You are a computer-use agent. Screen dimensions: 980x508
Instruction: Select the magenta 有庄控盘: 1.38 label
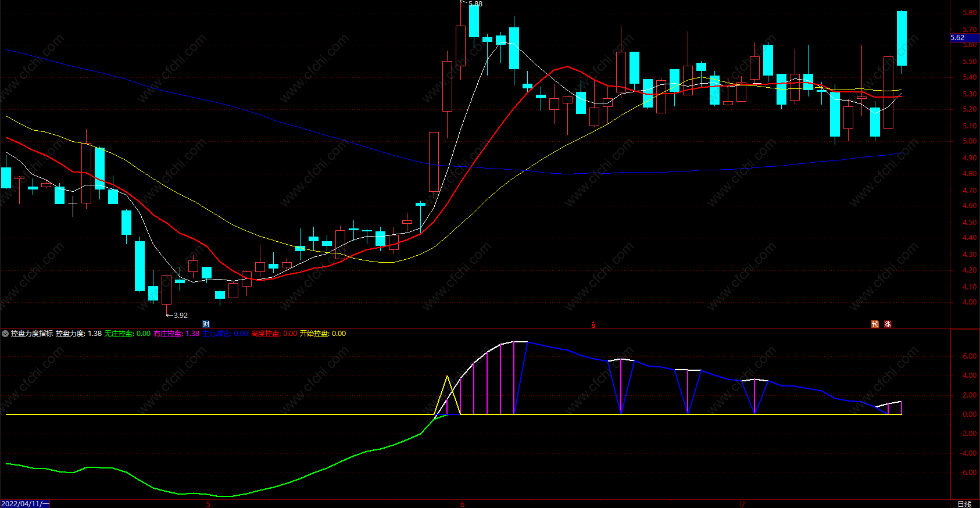pos(176,334)
